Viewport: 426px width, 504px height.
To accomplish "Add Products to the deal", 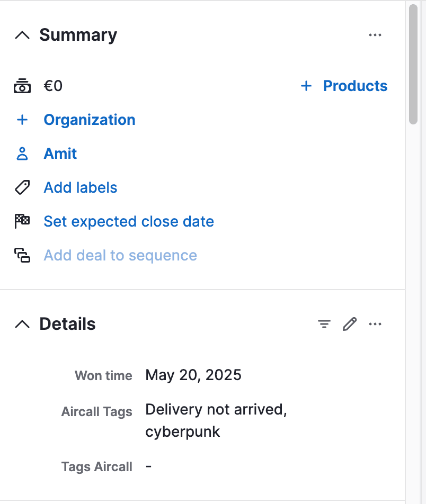I will (x=355, y=86).
